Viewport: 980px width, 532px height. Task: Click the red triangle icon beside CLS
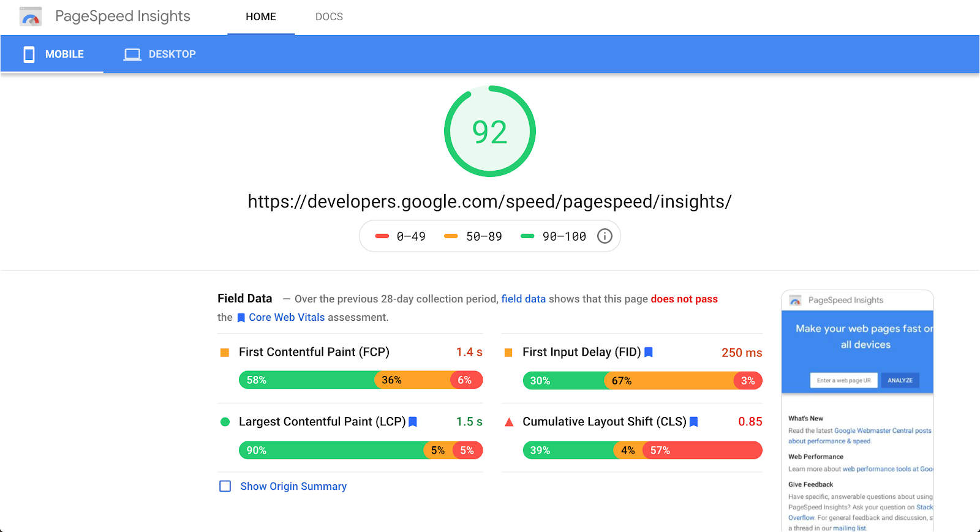tap(508, 422)
